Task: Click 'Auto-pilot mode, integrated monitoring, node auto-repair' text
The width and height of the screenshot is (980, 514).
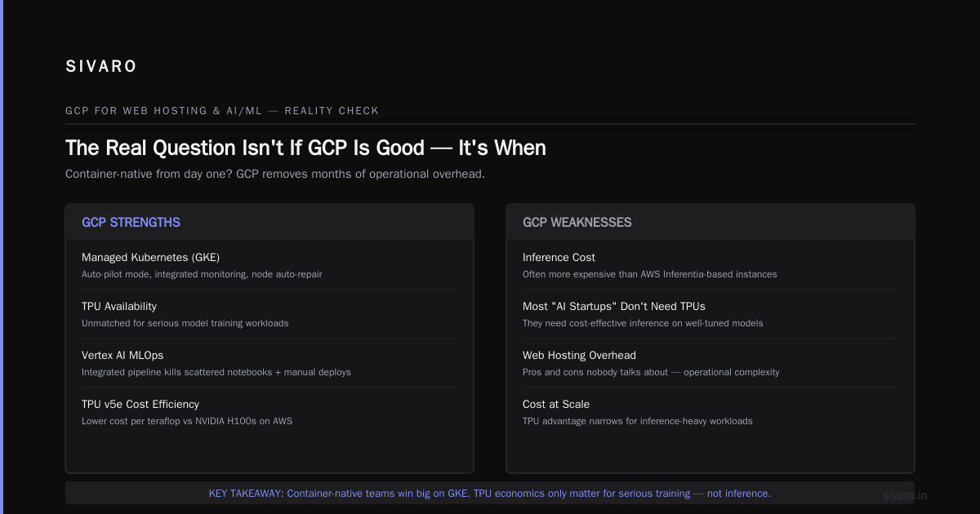Action: pos(202,274)
